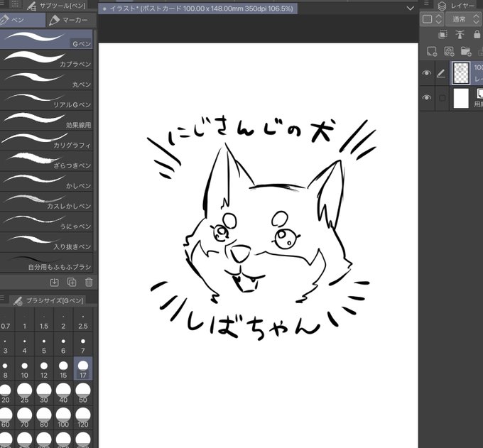Open the layer panel hamburger menu
The width and height of the screenshot is (483, 448).
point(426,3)
